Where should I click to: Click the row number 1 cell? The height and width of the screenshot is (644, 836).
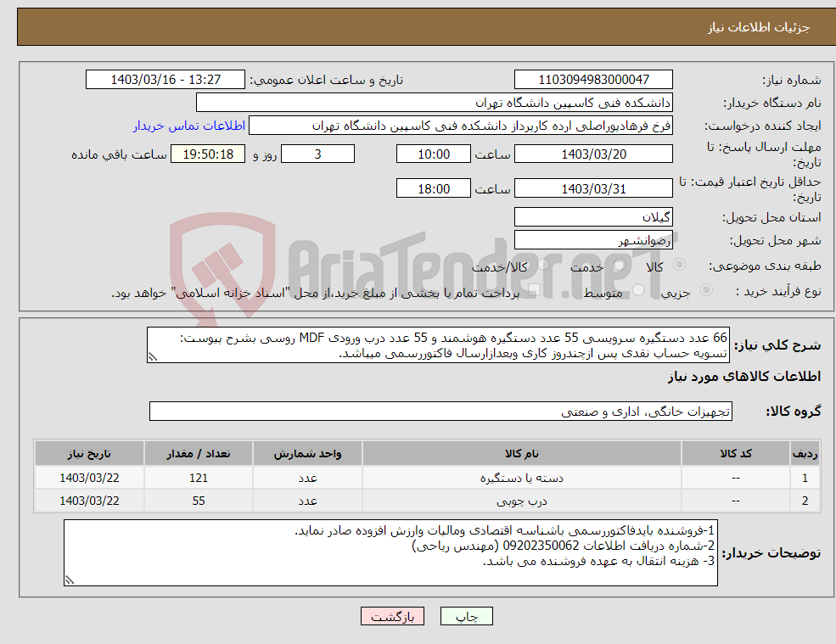tap(805, 478)
